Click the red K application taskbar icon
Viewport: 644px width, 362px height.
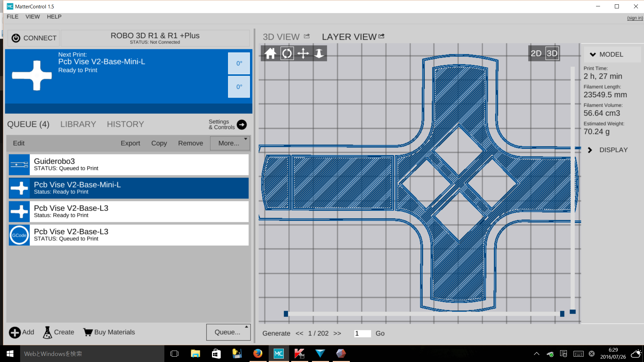(x=299, y=354)
